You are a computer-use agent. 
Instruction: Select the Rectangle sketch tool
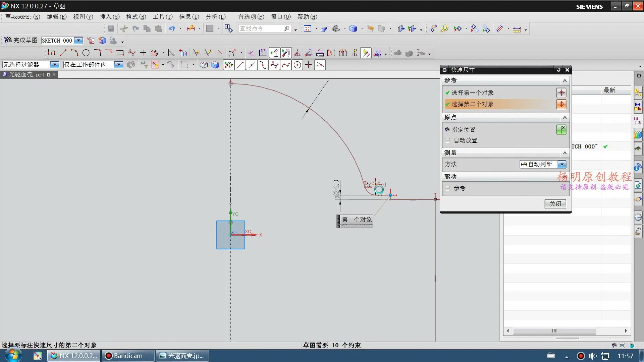coord(120,53)
